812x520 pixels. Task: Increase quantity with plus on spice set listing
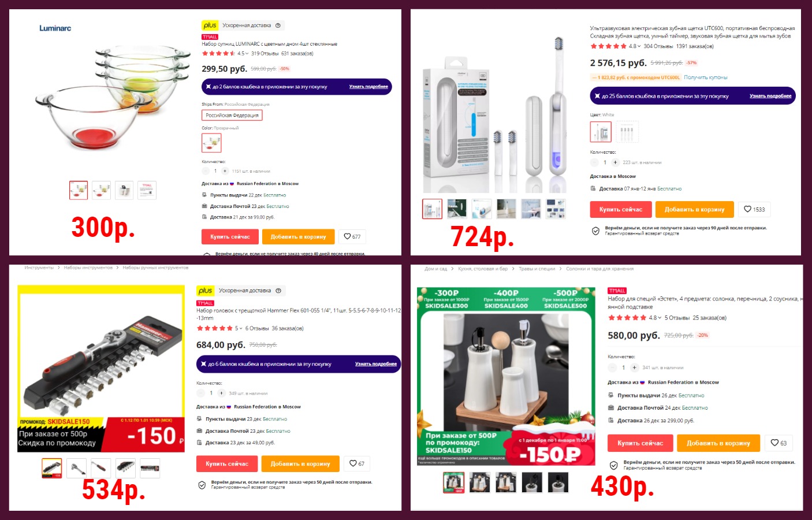tap(634, 367)
